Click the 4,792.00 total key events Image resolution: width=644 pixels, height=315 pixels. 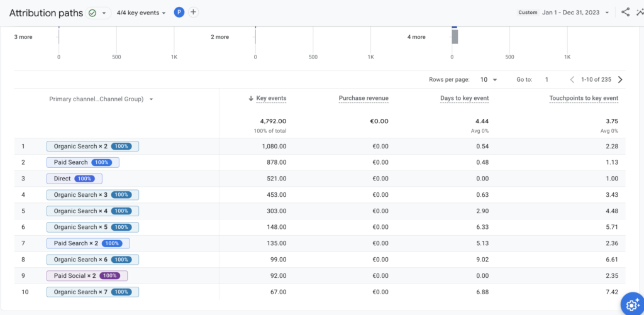(273, 121)
